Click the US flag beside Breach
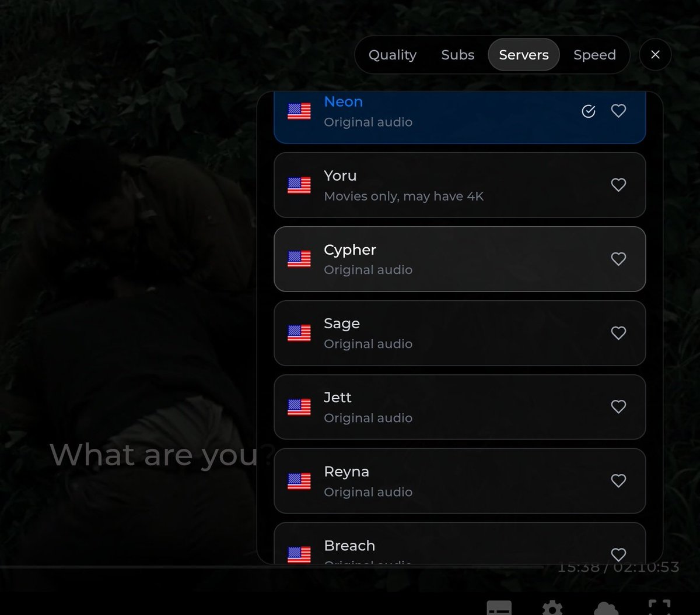Image resolution: width=700 pixels, height=615 pixels. 299,555
